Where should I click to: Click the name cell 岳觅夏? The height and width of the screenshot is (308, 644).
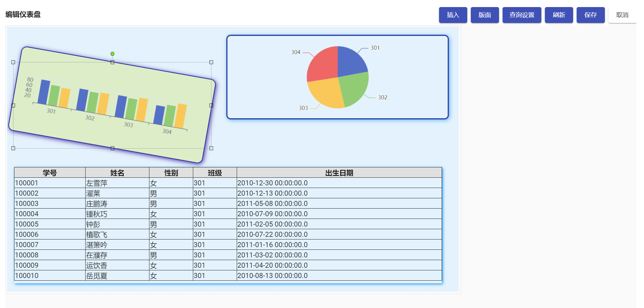[117, 276]
